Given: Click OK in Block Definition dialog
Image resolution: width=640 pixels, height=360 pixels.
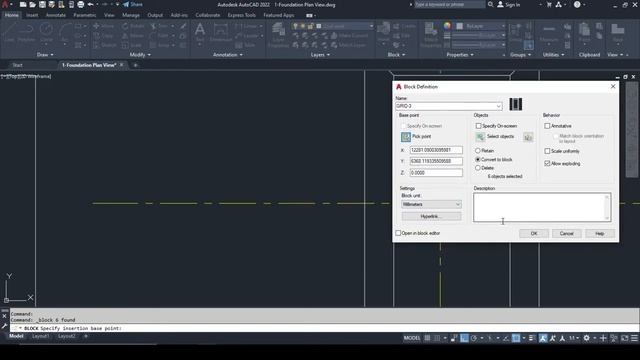Looking at the screenshot, I should pyautogui.click(x=534, y=233).
